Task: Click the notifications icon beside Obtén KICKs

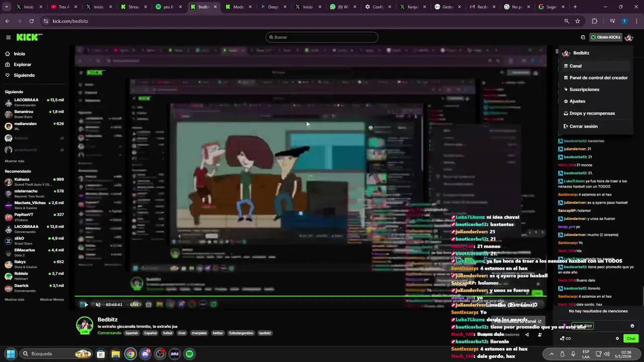Action: click(x=583, y=37)
